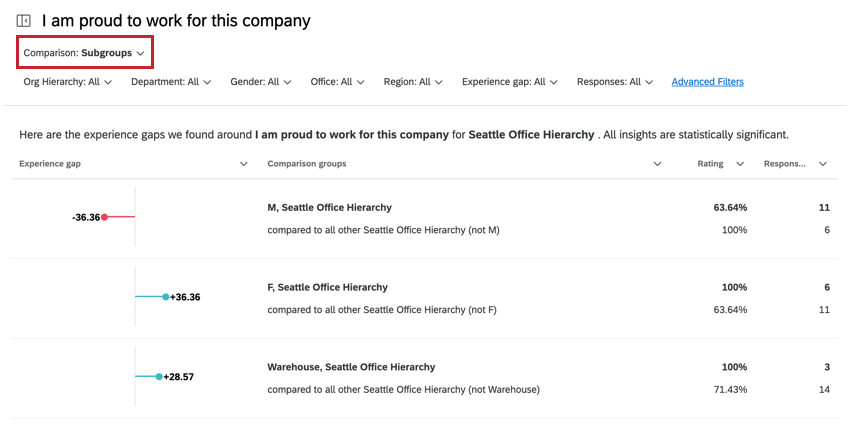Click the teal +28.57 gap marker
This screenshot has height=425, width=850.
pos(159,377)
